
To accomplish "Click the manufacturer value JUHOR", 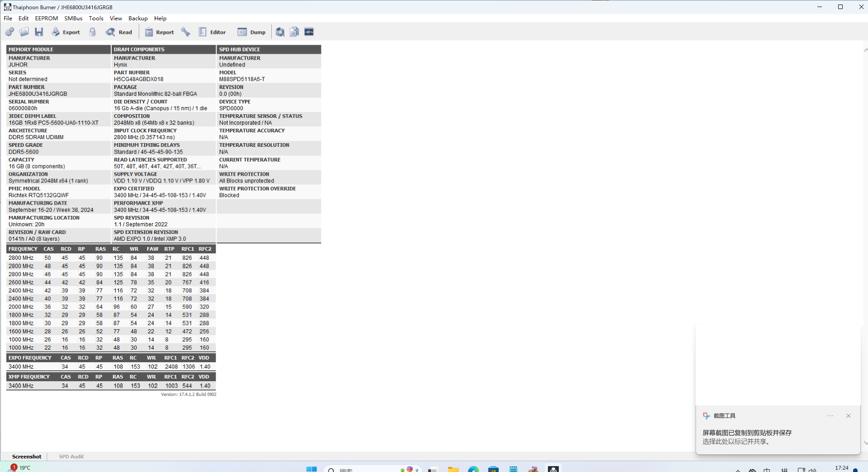I will pos(18,65).
